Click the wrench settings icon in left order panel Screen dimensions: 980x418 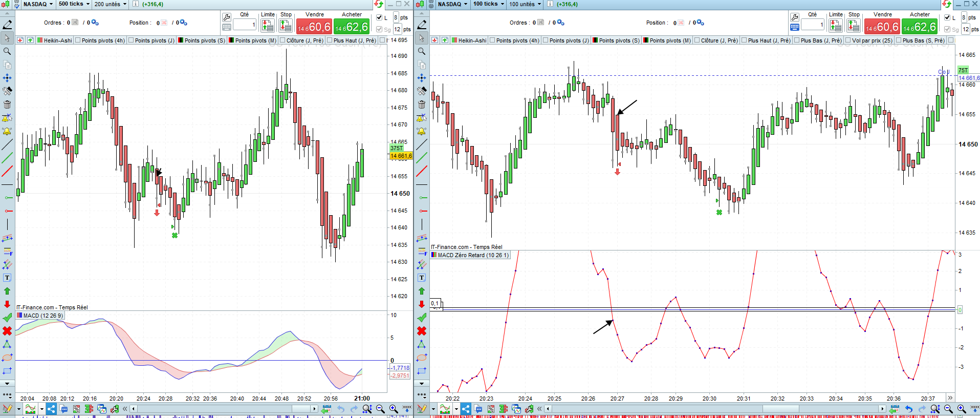coord(227,17)
